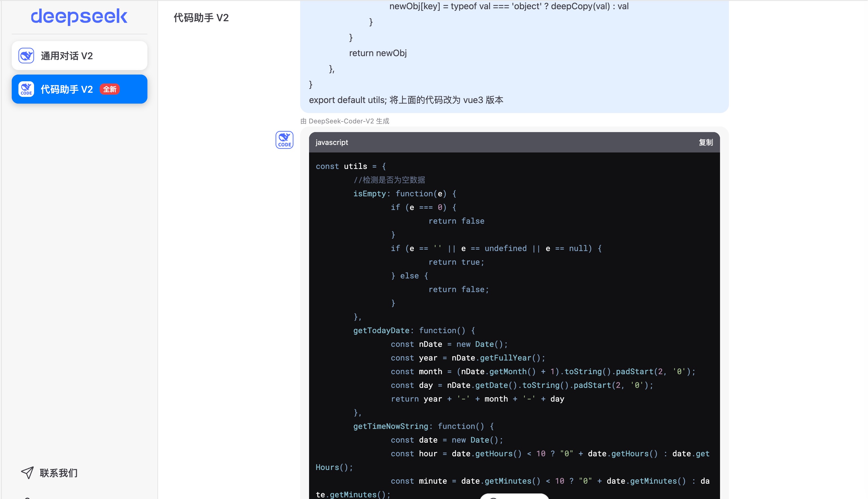This screenshot has width=868, height=499.
Task: Click the CODE whale icon in sidebar
Action: tap(26, 89)
